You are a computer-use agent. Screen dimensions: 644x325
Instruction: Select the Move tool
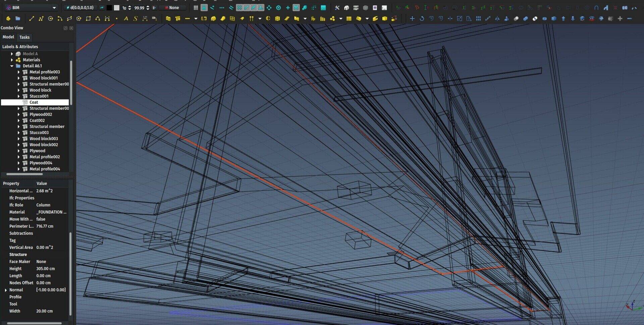tap(412, 19)
